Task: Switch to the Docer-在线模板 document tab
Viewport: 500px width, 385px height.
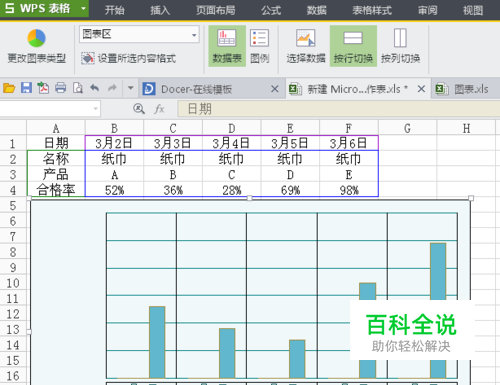Action: tap(197, 89)
